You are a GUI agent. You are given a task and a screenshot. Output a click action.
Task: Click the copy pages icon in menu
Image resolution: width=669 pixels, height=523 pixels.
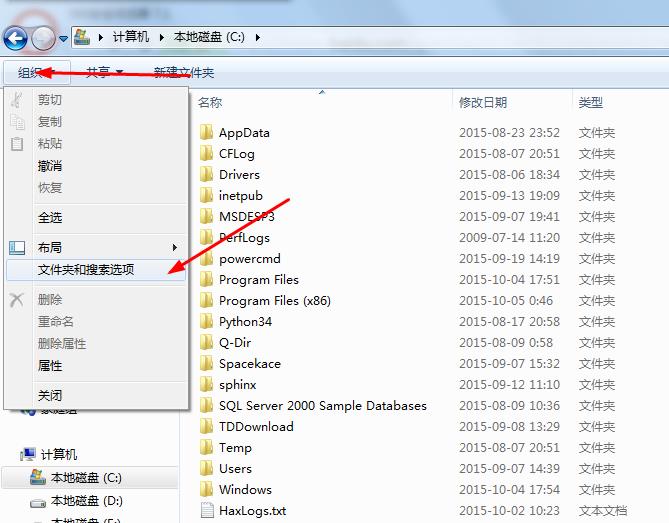[17, 122]
